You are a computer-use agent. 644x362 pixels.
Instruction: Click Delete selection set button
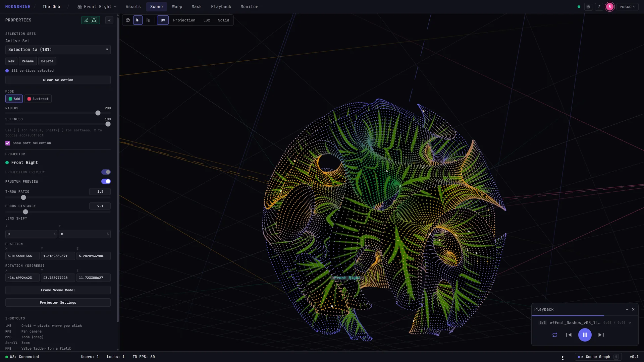tap(47, 61)
